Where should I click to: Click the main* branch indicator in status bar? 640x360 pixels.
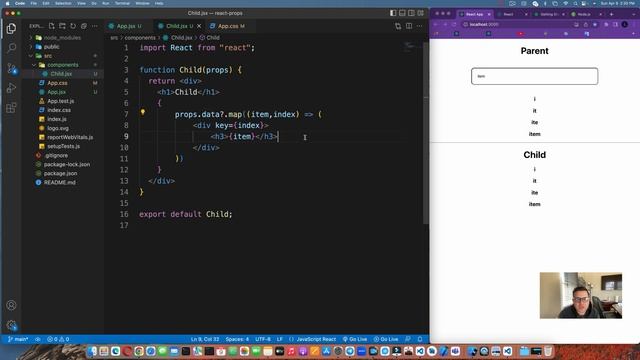pyautogui.click(x=18, y=339)
